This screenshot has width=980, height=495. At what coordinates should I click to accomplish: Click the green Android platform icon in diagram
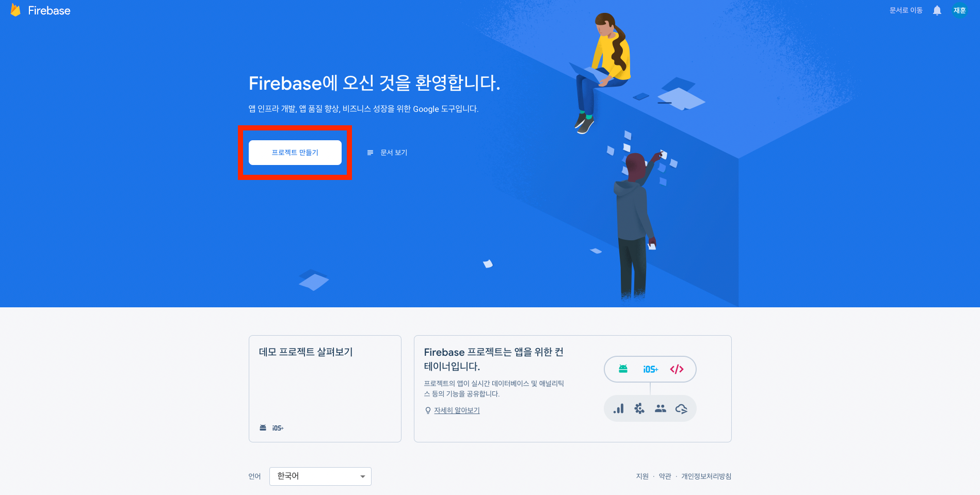pyautogui.click(x=623, y=369)
